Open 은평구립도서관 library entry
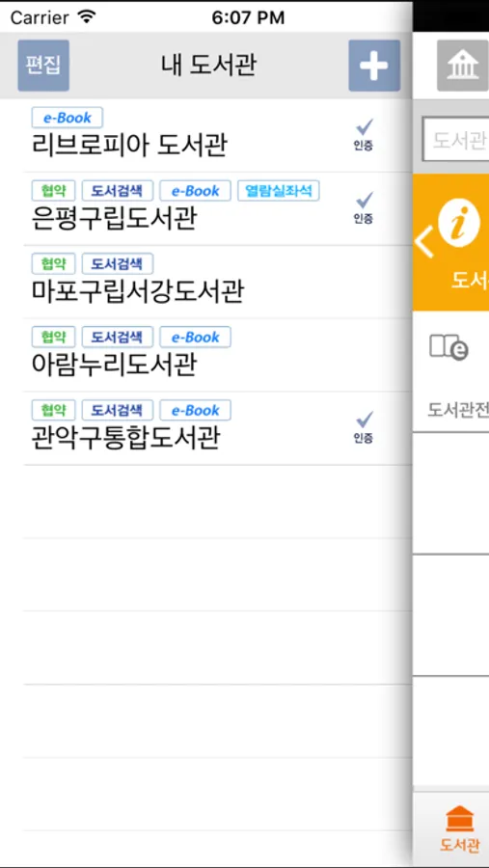This screenshot has width=489, height=868. click(x=217, y=208)
